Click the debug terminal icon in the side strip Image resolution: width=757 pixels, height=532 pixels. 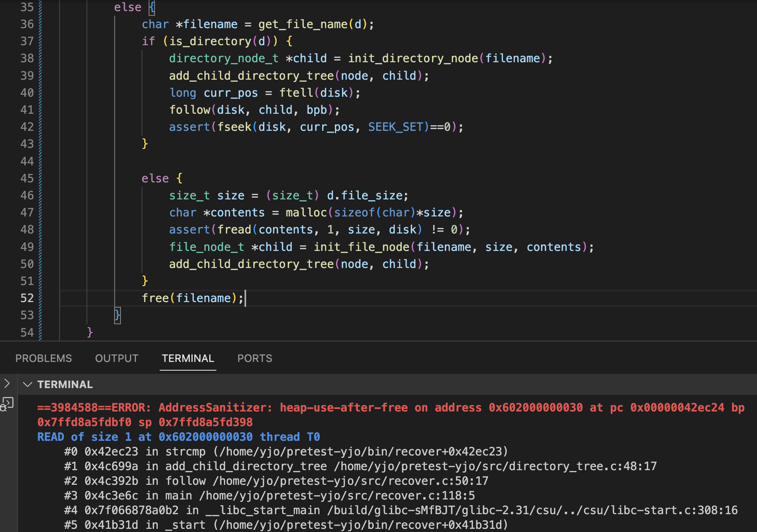tap(7, 404)
